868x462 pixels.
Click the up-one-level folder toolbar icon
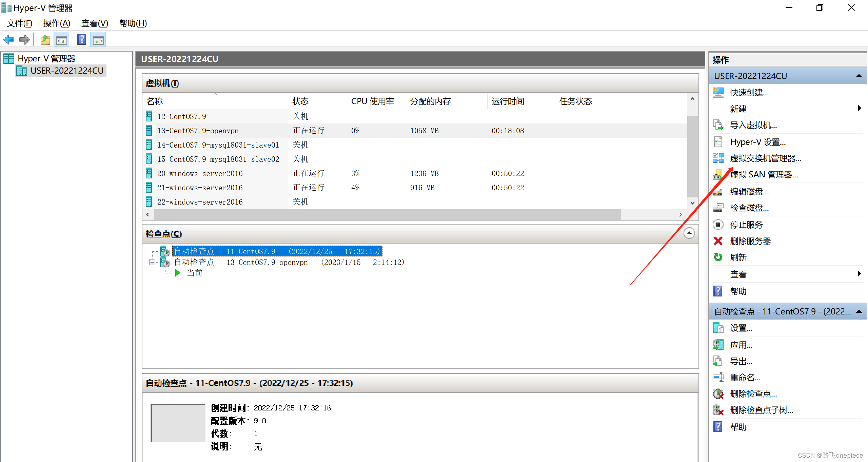[x=45, y=40]
